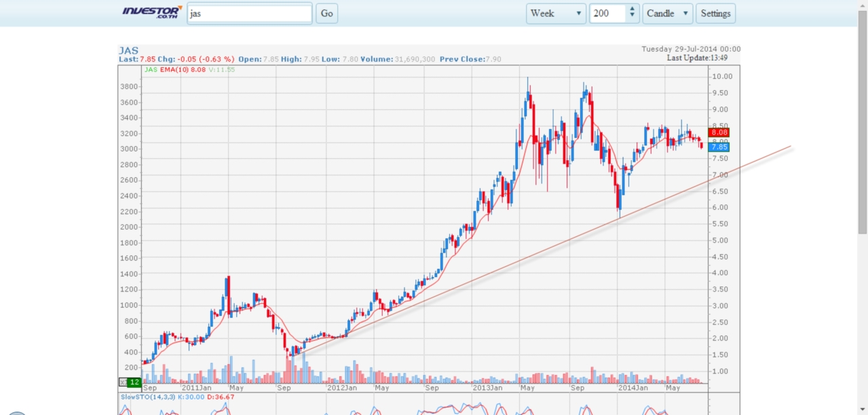Click the JAS chart title
The width and height of the screenshot is (868, 415).
128,50
